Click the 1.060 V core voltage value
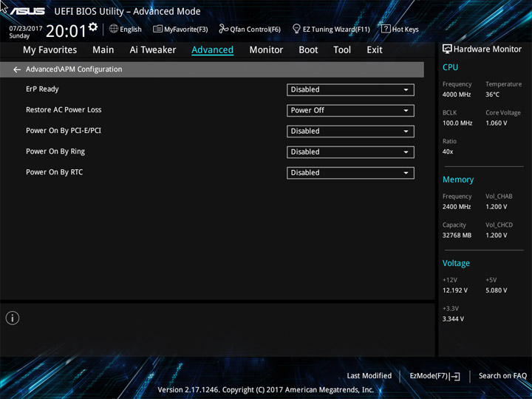532x399 pixels. coord(496,123)
